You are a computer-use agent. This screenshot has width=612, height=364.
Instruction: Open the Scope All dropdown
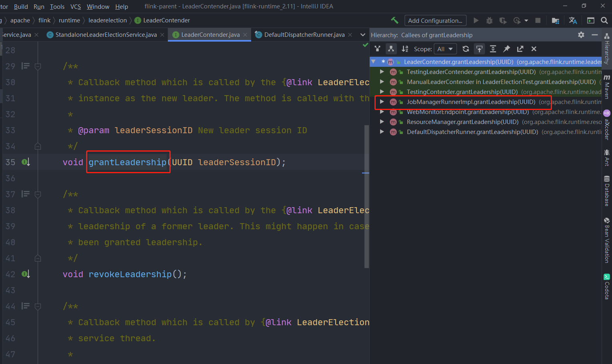445,49
